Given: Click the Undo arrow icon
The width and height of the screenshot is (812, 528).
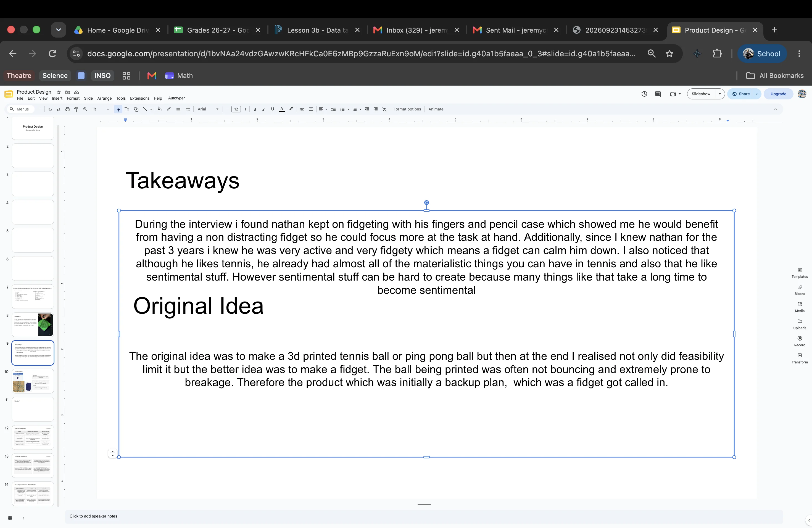Looking at the screenshot, I should click(50, 109).
